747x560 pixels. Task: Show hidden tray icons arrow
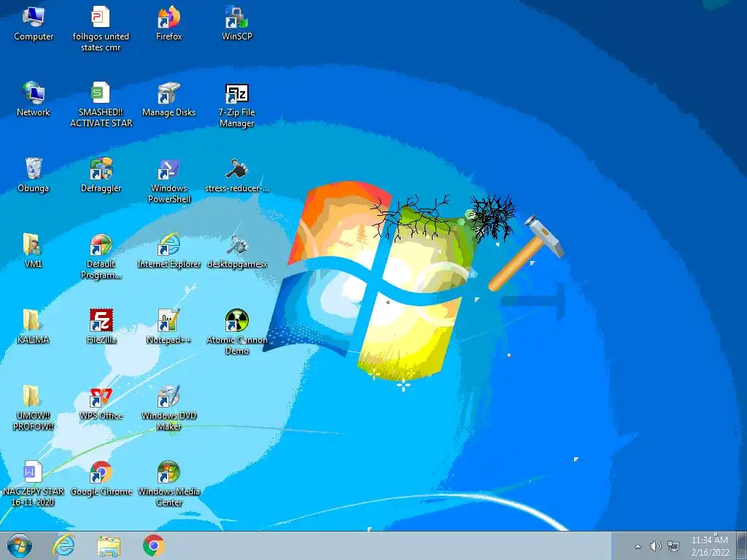point(638,546)
